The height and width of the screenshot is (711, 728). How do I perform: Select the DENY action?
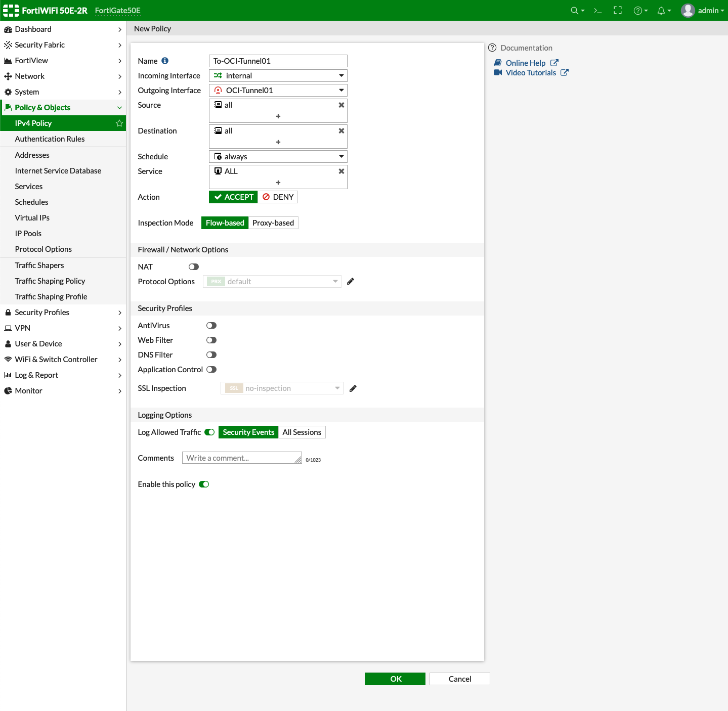[x=278, y=197]
